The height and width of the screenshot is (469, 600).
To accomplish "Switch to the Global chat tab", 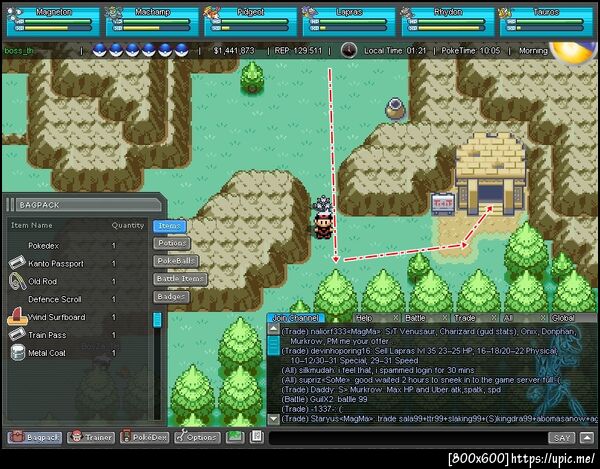I will coord(563,318).
